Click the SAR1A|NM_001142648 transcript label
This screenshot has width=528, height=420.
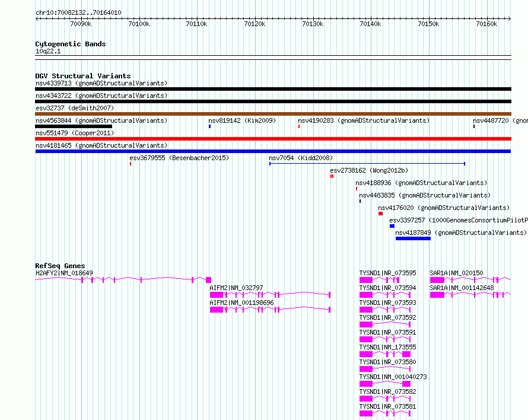(462, 288)
